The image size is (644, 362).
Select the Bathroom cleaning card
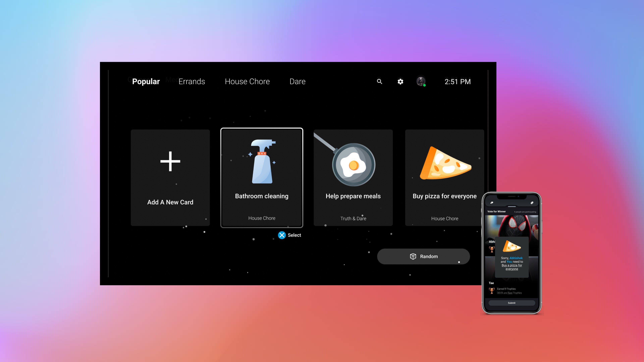pyautogui.click(x=261, y=177)
